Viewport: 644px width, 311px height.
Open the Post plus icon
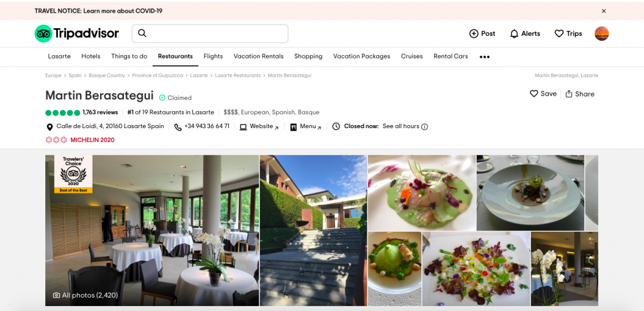point(474,34)
